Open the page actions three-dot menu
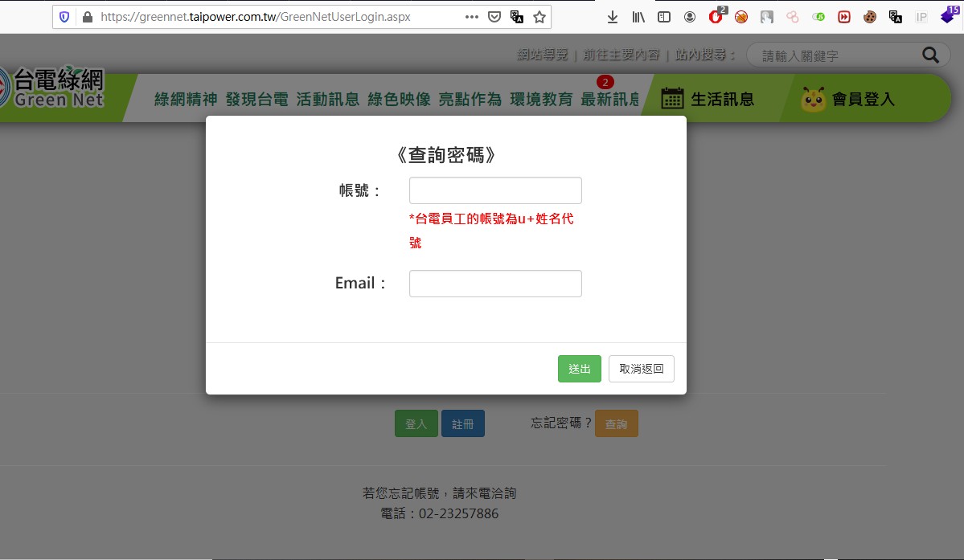Image resolution: width=964 pixels, height=560 pixels. (x=472, y=17)
